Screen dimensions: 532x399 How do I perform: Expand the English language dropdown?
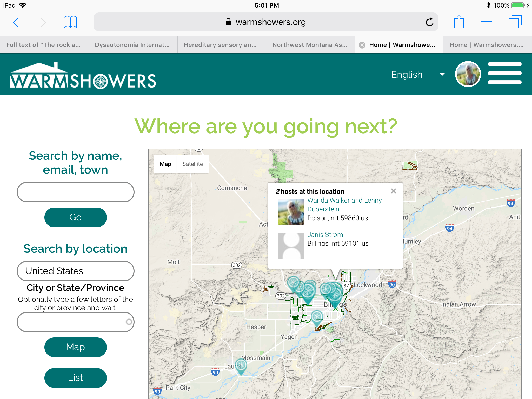point(418,75)
